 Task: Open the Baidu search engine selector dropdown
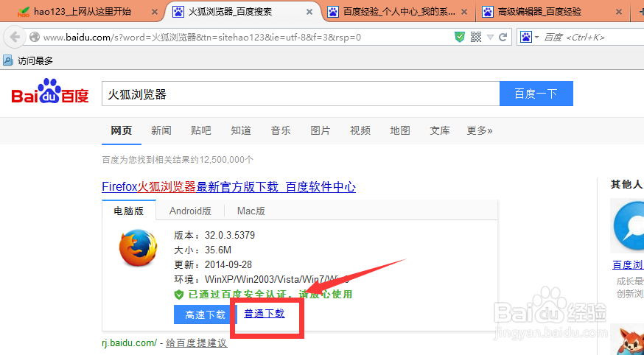coord(529,38)
